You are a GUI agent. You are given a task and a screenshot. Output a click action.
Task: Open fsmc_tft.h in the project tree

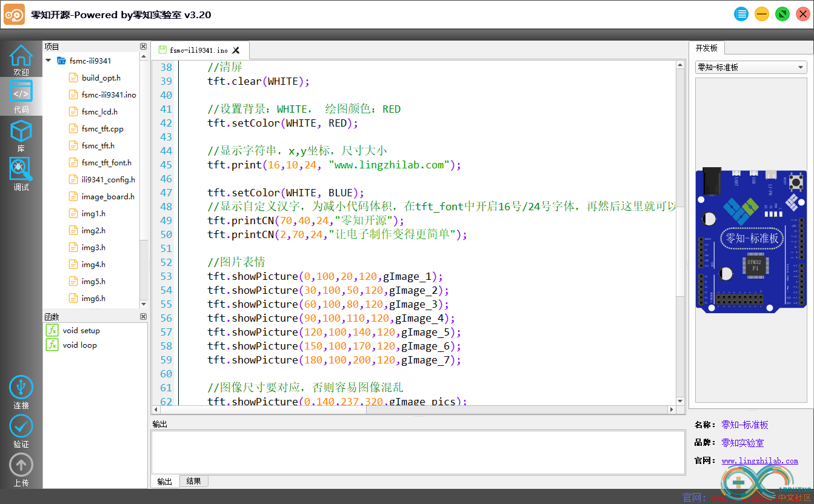click(98, 145)
